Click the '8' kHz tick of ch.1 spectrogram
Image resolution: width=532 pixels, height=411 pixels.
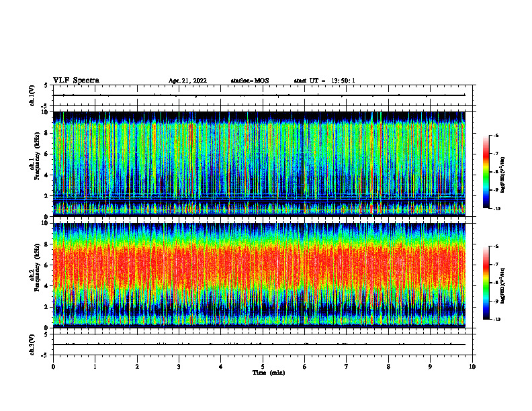click(x=46, y=133)
